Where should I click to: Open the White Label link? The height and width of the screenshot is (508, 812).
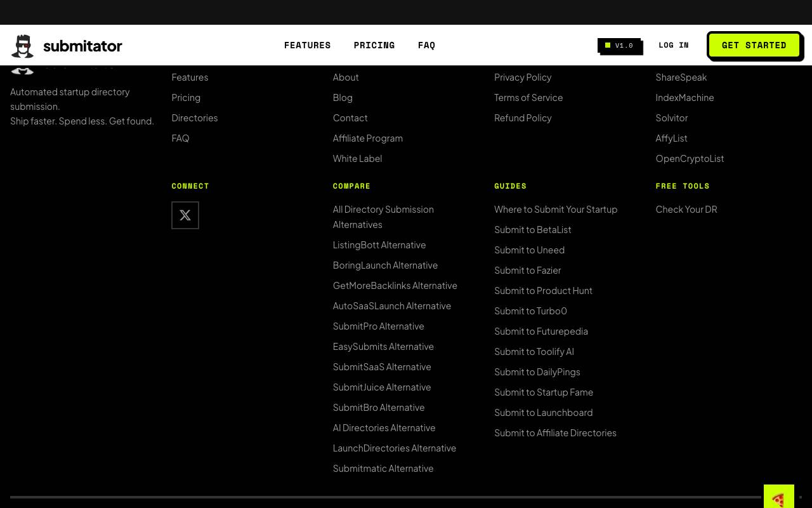pos(357,158)
